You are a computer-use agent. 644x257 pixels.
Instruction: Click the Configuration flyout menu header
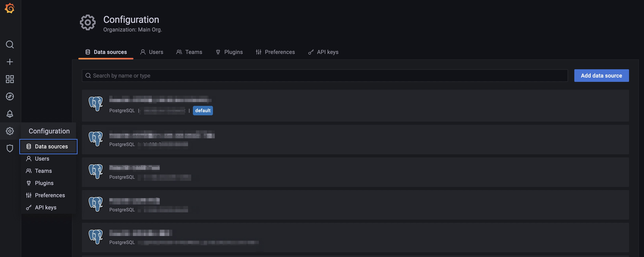[x=49, y=131]
